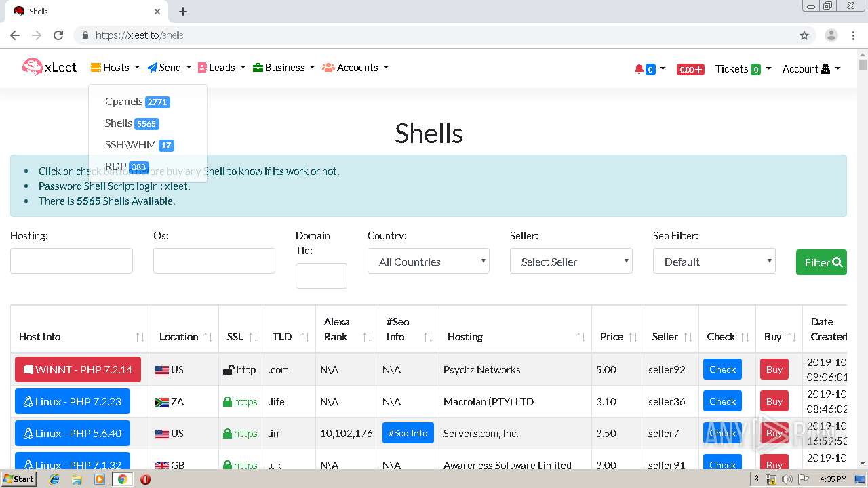Sort table by TLD column arrows
This screenshot has width=868, height=488.
pos(304,337)
